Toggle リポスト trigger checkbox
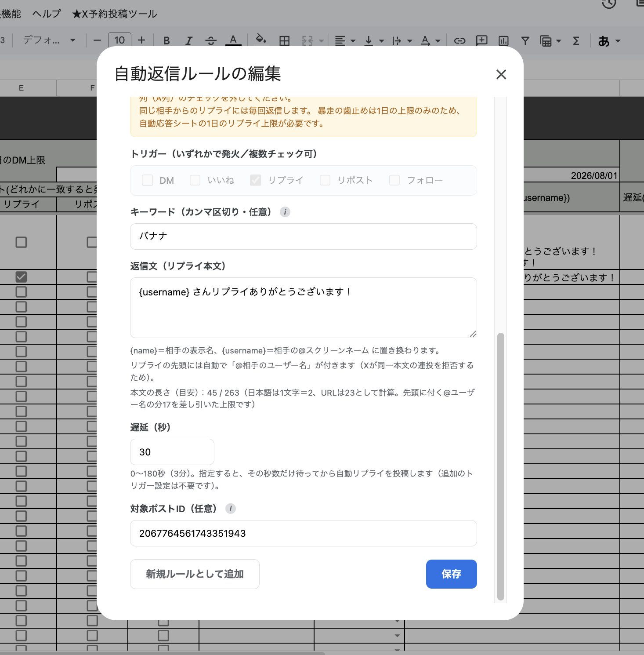 (325, 180)
